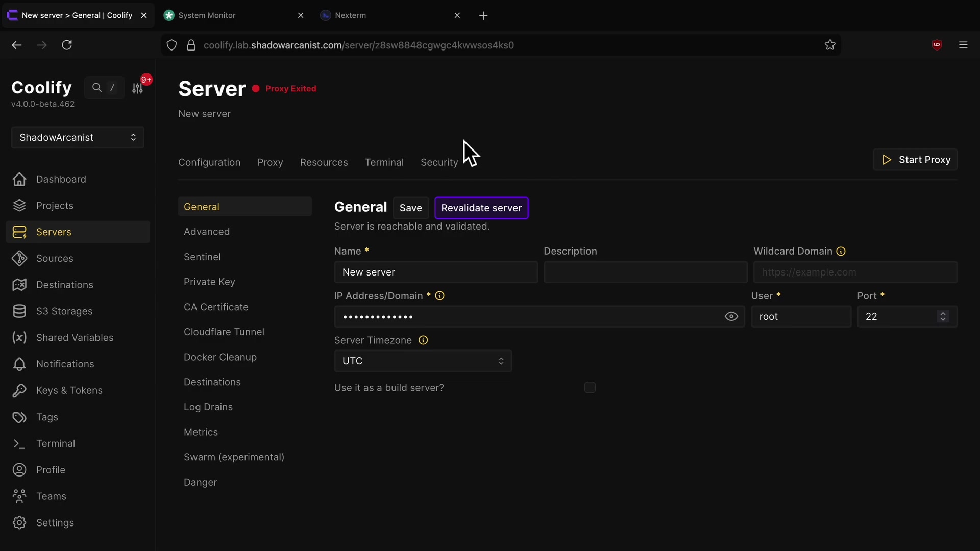
Task: Open Advanced server settings
Action: (207, 232)
